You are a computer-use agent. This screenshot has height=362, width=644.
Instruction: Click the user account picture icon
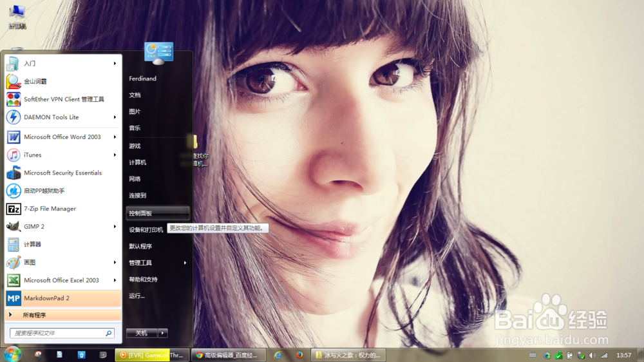pos(158,53)
